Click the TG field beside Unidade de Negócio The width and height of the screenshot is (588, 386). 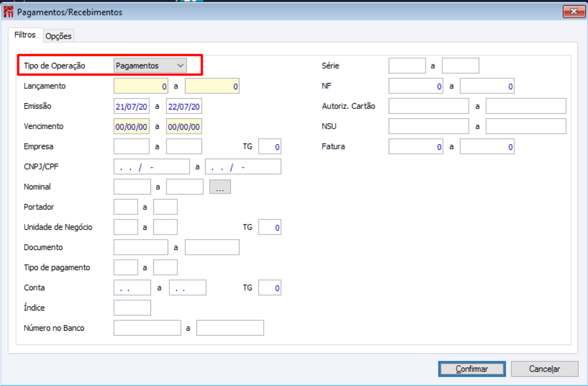tap(270, 228)
